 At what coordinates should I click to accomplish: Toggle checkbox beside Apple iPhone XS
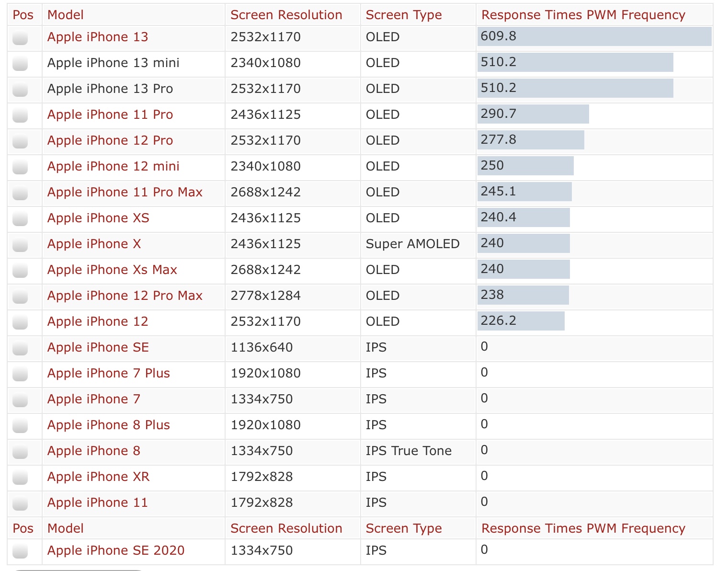20,219
